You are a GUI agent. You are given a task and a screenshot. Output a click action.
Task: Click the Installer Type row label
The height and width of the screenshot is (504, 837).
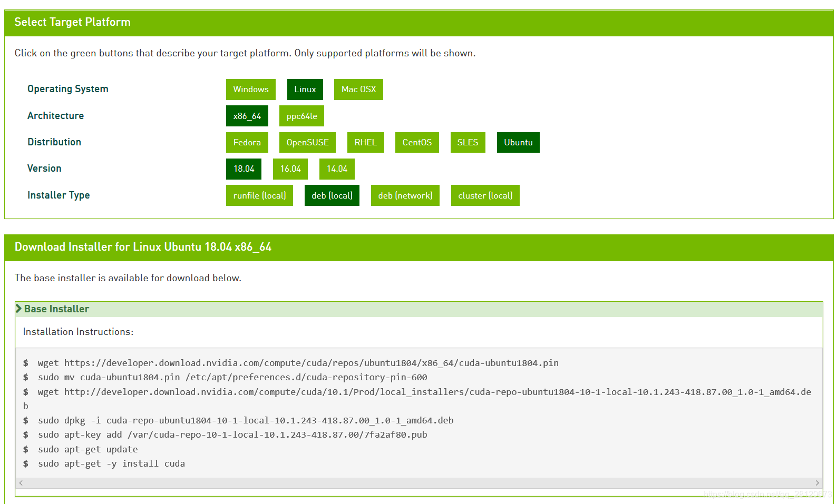59,195
